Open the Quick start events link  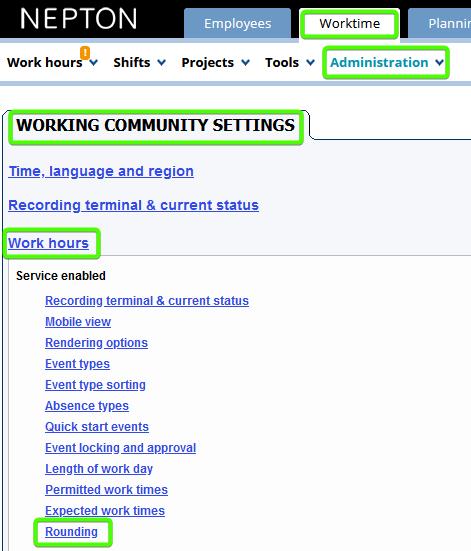point(97,427)
